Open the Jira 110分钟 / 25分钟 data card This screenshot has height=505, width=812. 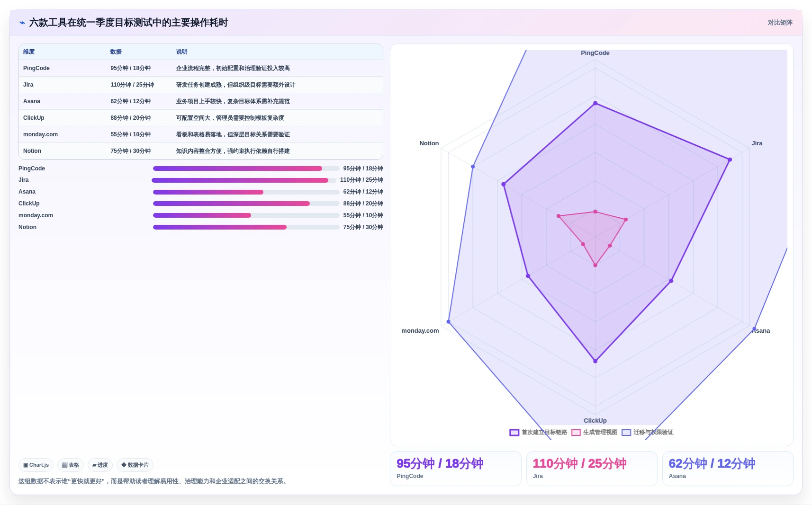pos(592,469)
